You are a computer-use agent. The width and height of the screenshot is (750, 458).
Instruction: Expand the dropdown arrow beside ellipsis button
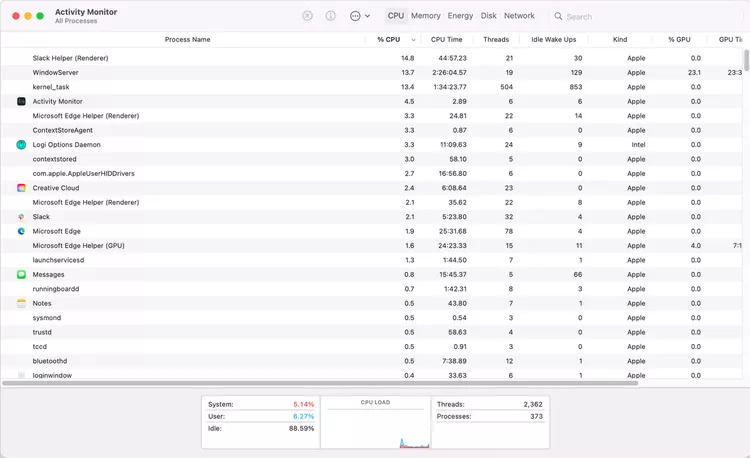tap(367, 16)
